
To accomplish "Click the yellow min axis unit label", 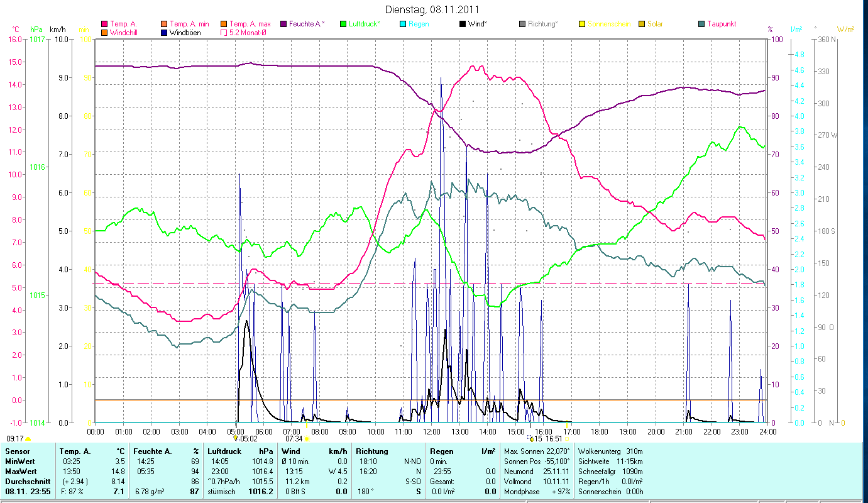I will 83,30.
